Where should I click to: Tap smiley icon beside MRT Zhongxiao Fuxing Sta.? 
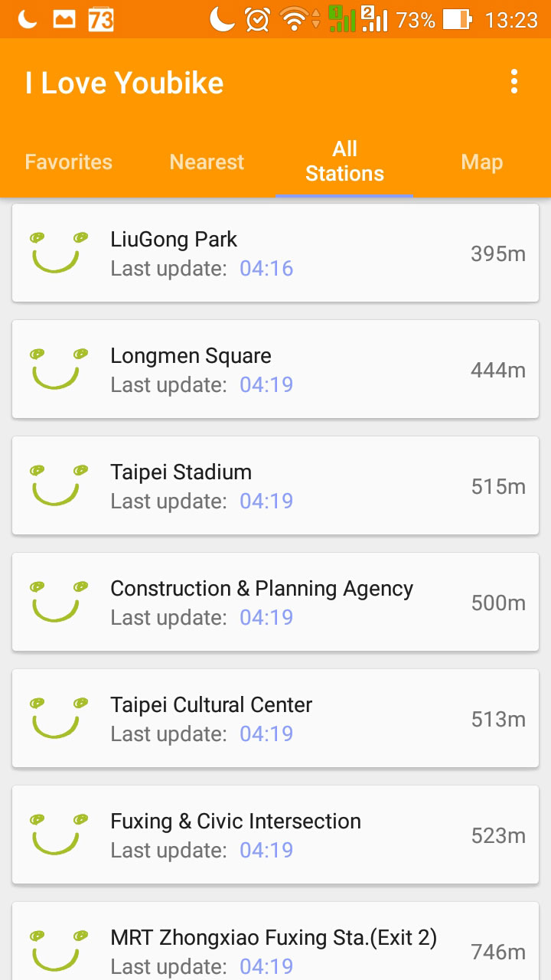point(56,949)
